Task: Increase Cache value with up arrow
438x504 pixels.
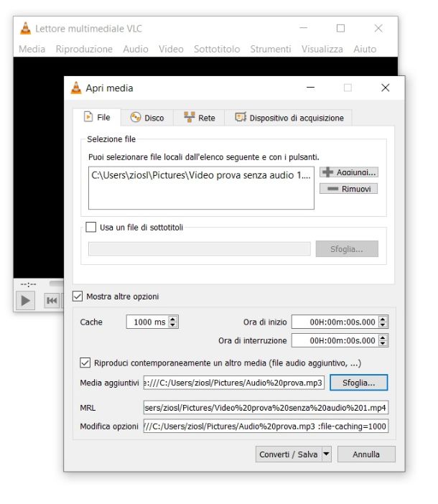Action: (x=173, y=319)
